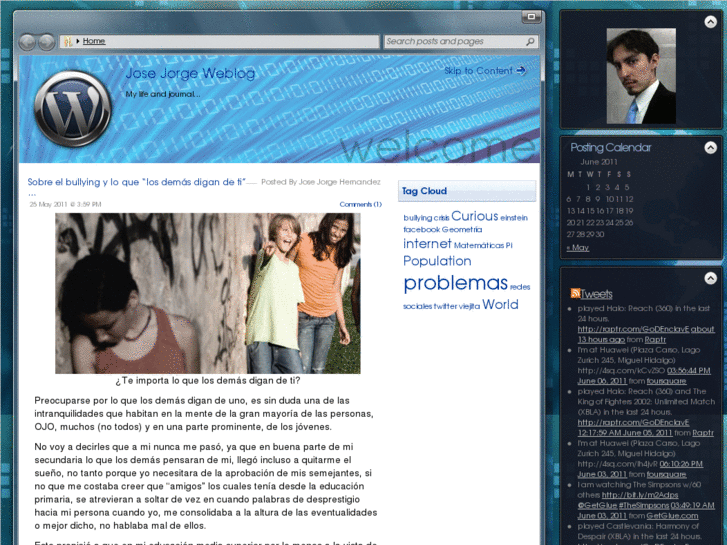Open the Tweets heading link
727x545 pixels.
click(596, 294)
